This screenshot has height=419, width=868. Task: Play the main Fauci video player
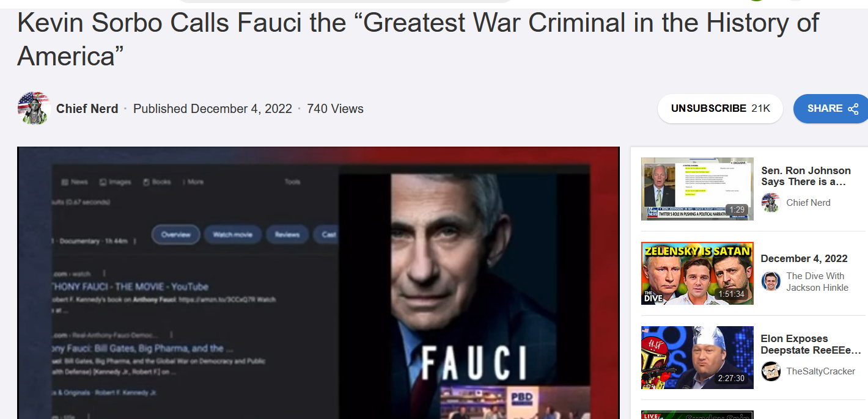tap(318, 283)
